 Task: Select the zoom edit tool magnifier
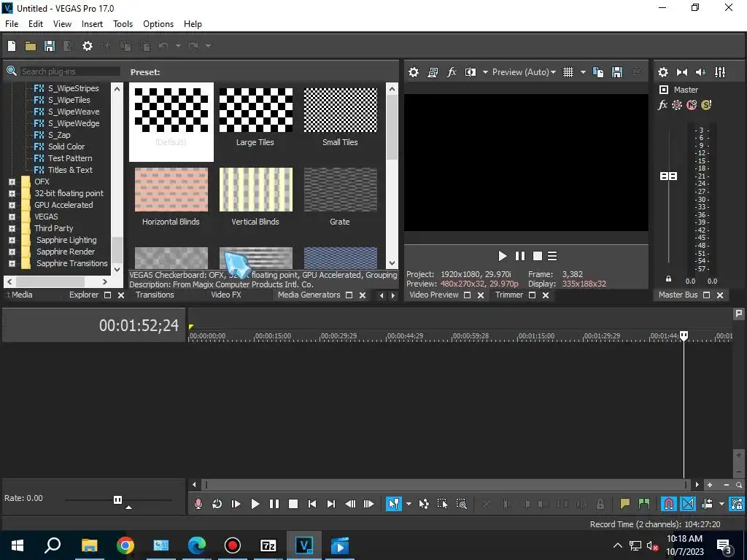pos(461,504)
